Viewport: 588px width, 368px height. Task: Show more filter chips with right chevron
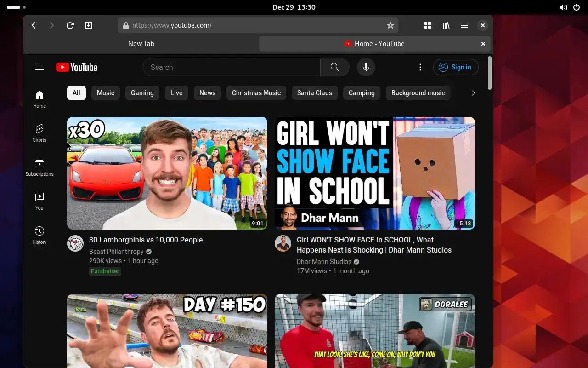473,93
